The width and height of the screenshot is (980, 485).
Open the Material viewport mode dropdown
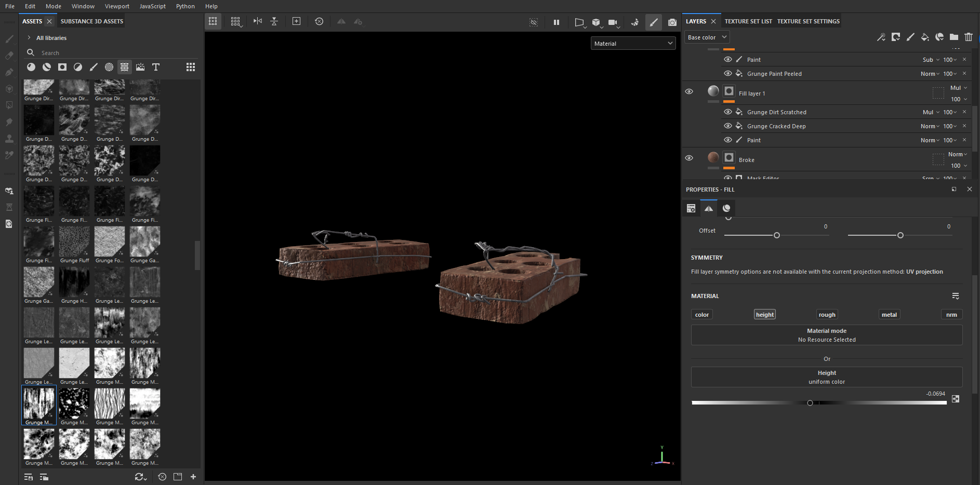pos(633,44)
